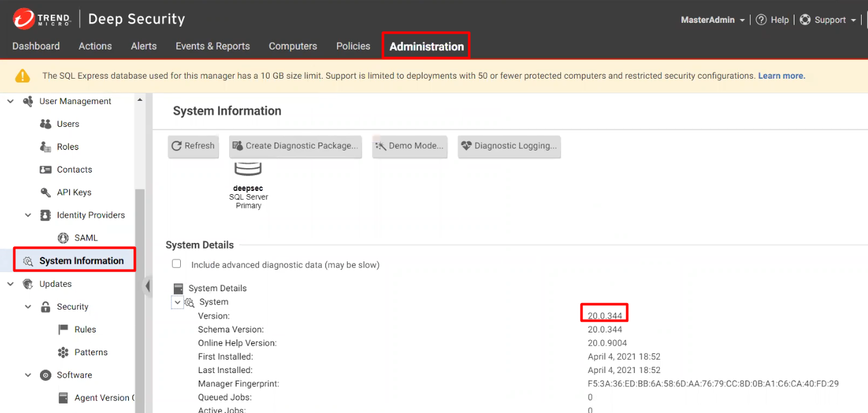Collapse the User Management section
The width and height of the screenshot is (868, 413).
(x=10, y=102)
